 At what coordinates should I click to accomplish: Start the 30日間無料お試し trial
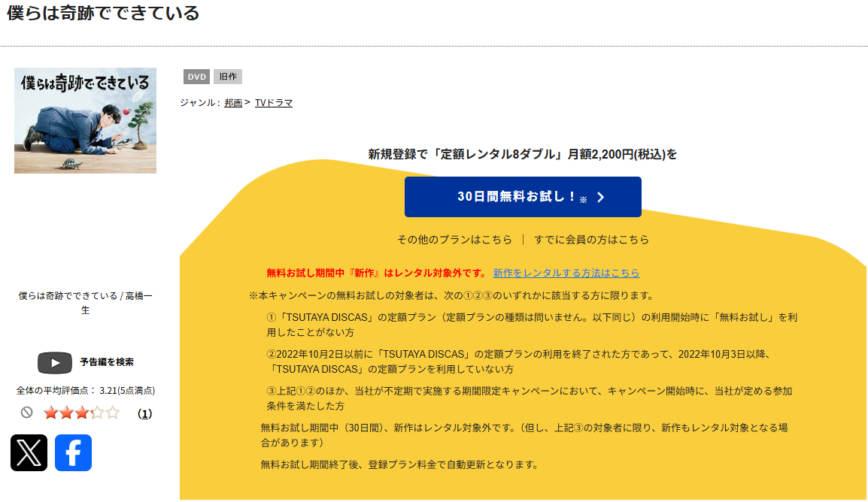(x=523, y=197)
